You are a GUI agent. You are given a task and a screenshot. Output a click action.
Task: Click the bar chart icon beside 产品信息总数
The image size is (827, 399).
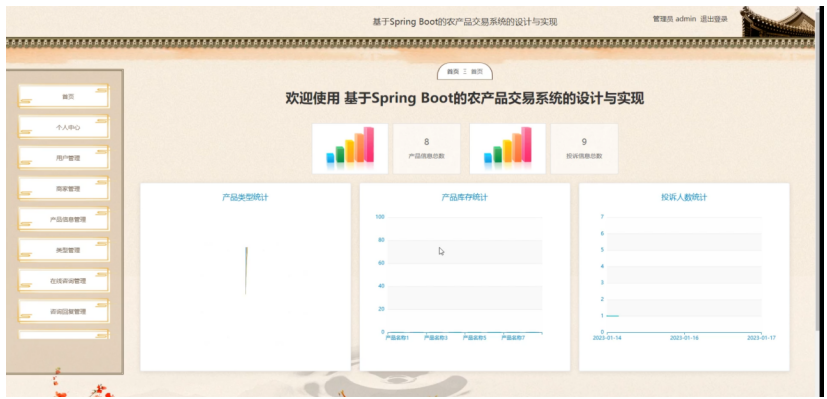350,148
